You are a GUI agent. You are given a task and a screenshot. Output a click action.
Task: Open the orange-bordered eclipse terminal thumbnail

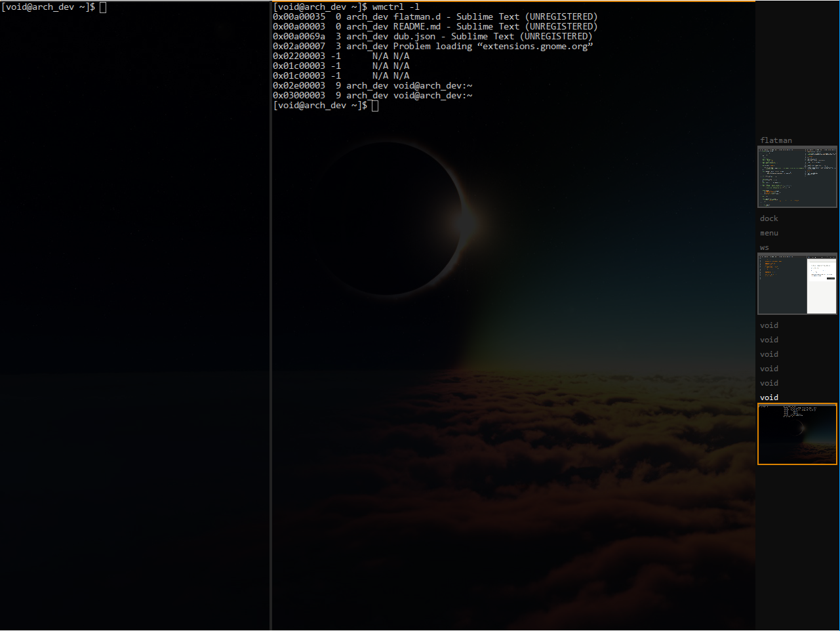click(x=797, y=434)
